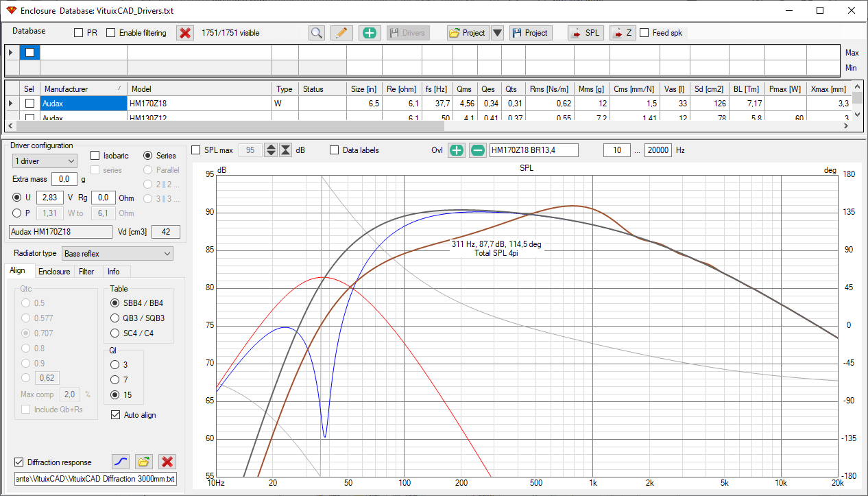868x496 pixels.
Task: Click the VituixCAD app icon in title bar
Action: [10, 11]
